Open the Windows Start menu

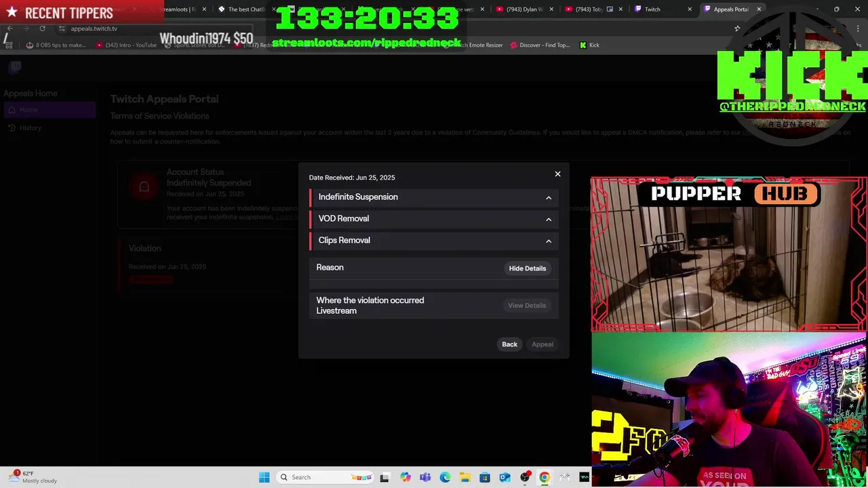point(264,477)
